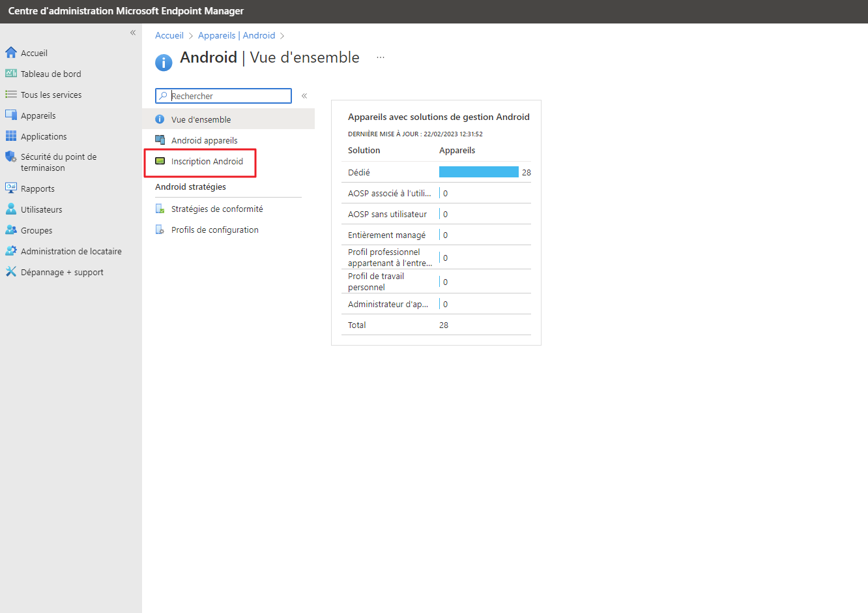Click the Tableau de bord dashboard icon
868x613 pixels.
11,74
